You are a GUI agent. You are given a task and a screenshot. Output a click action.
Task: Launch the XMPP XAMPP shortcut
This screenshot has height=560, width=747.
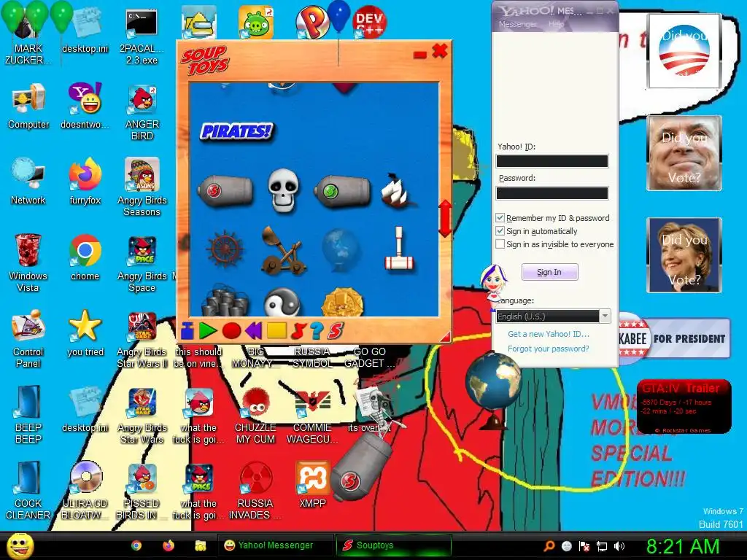[x=312, y=485]
